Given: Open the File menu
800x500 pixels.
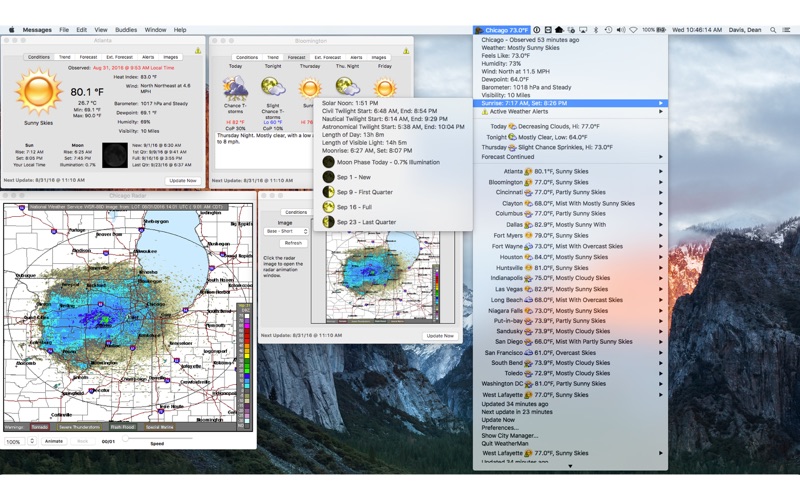Looking at the screenshot, I should tap(64, 30).
